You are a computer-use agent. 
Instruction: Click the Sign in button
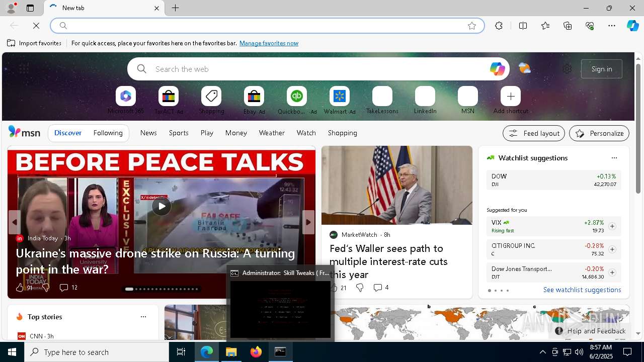pos(602,69)
